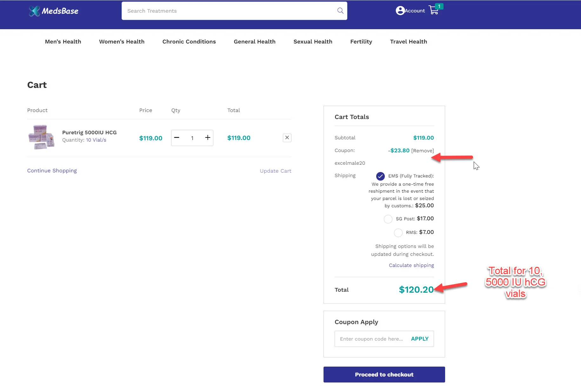Click the Cart Totals heading
The height and width of the screenshot is (392, 581).
[352, 117]
